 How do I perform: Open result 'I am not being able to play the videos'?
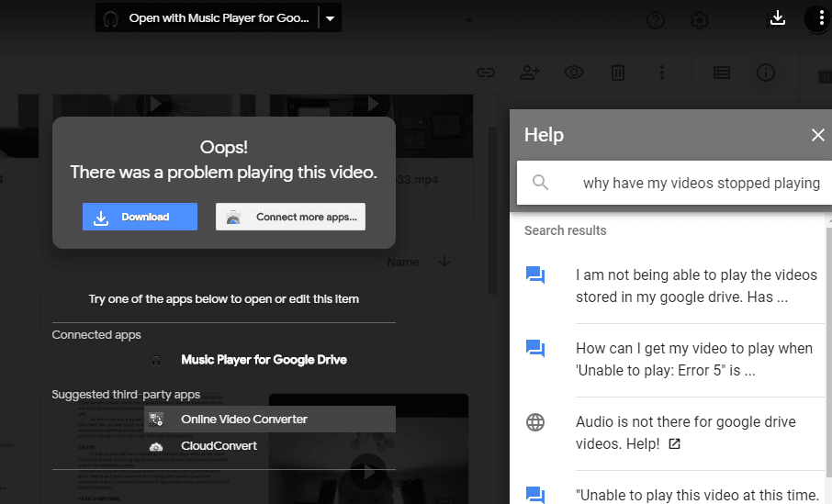point(696,286)
